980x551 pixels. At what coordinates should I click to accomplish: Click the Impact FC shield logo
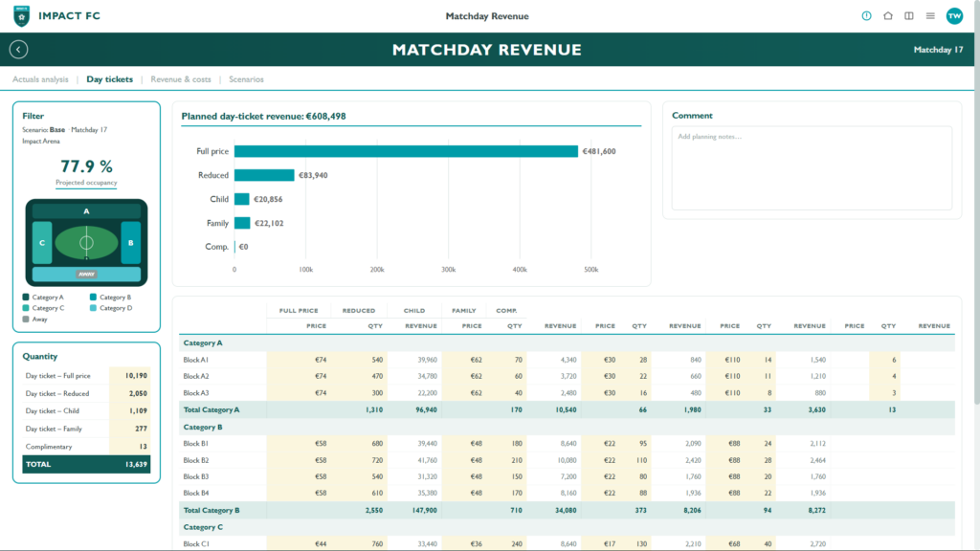(x=22, y=16)
